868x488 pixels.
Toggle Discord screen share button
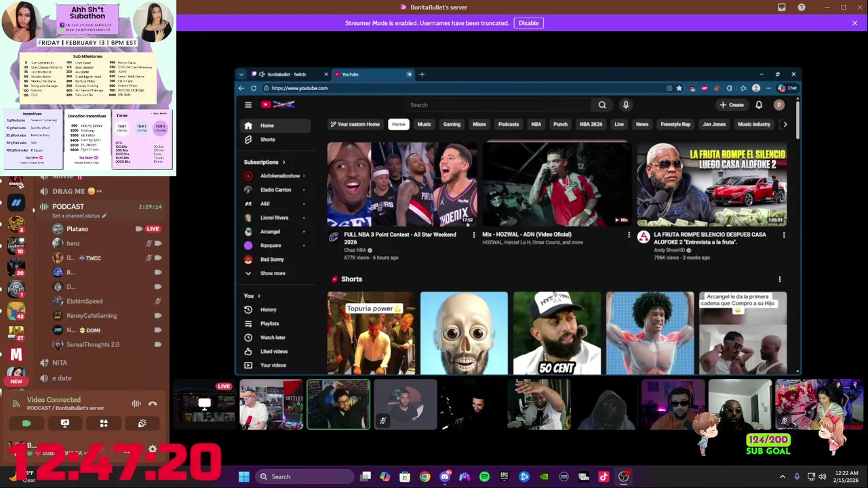[65, 423]
